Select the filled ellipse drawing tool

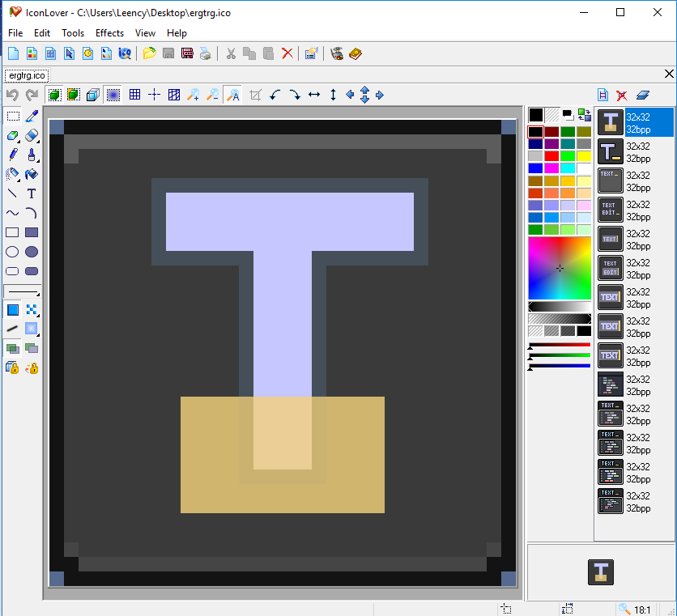click(x=31, y=252)
